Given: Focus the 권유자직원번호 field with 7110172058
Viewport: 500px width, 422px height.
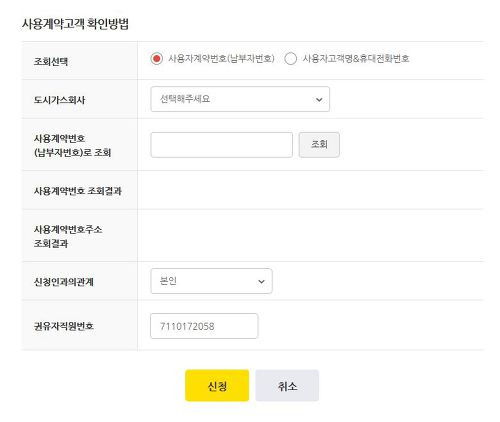Looking at the screenshot, I should (204, 326).
